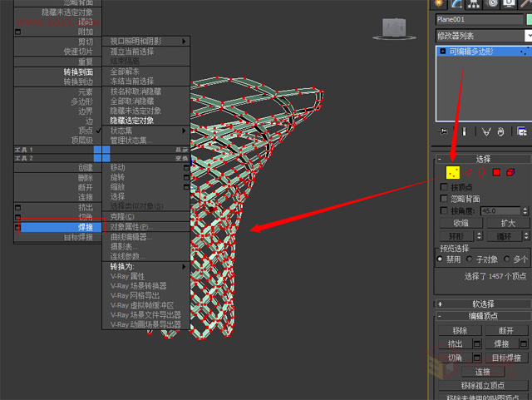The image size is (532, 400).
Task: Enable the 按角度 checkbox
Action: tap(444, 211)
